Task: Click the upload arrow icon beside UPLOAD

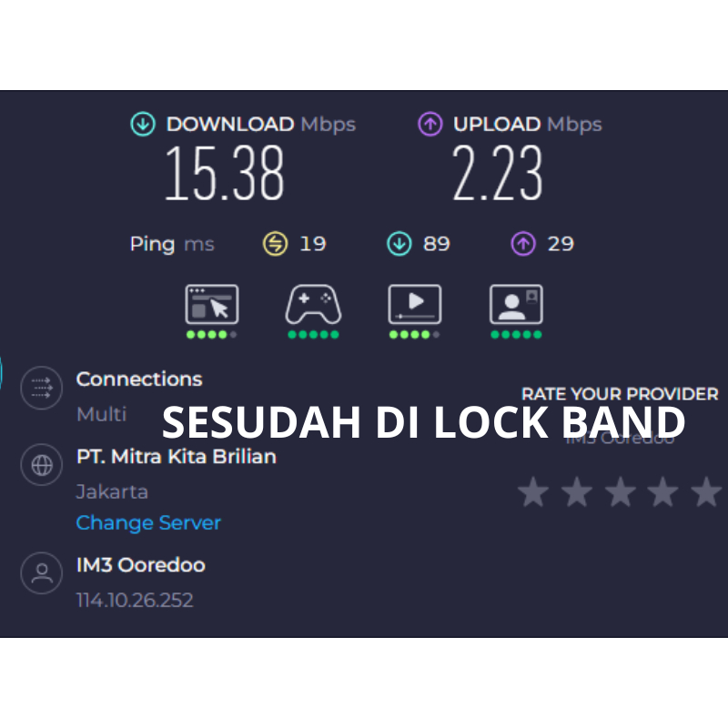Action: (x=430, y=125)
